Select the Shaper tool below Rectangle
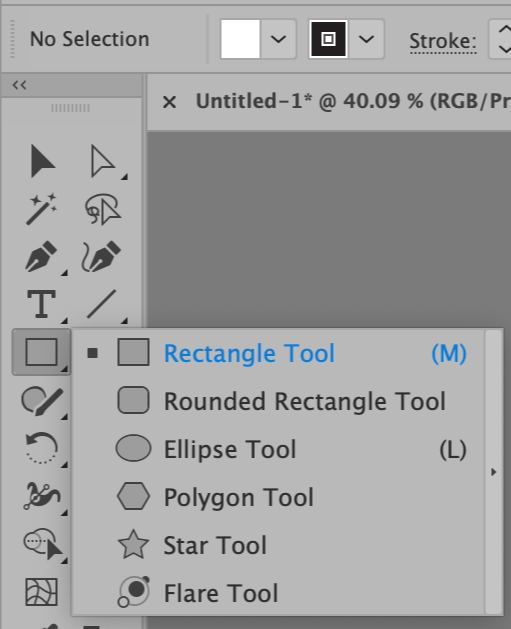511x629 pixels. coord(42,401)
